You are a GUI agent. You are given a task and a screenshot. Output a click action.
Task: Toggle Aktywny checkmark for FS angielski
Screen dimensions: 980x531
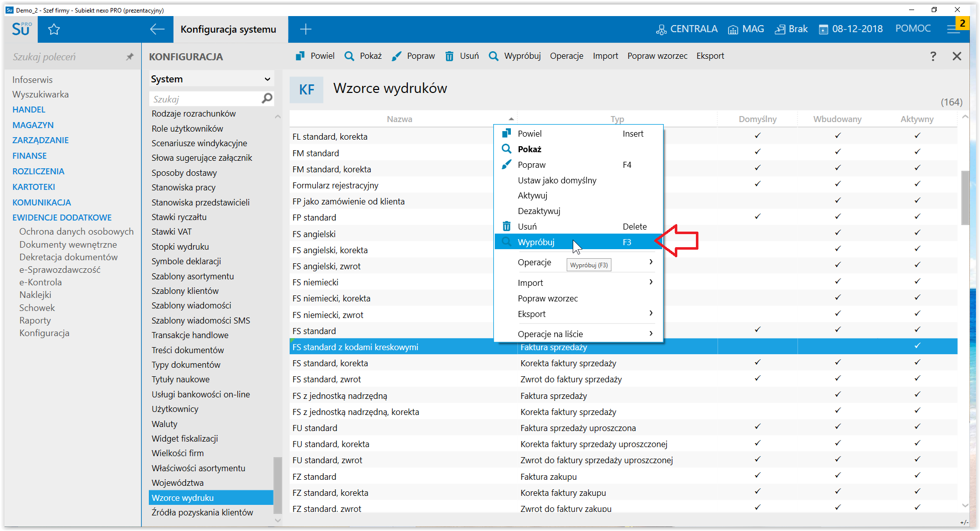click(917, 233)
